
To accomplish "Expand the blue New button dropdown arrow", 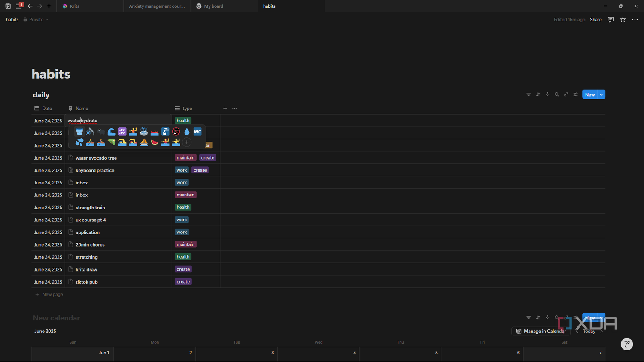I will pyautogui.click(x=601, y=94).
